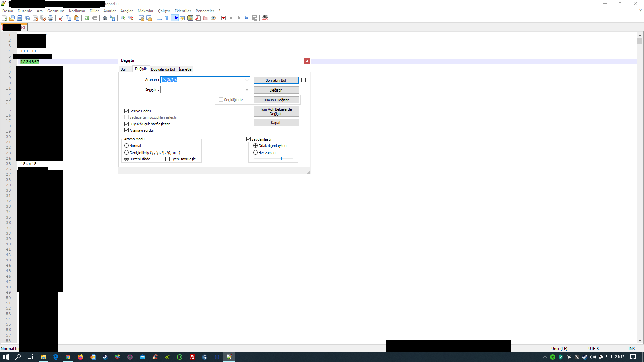This screenshot has height=362, width=644.
Task: Toggle the ABC spell check icon
Action: [x=265, y=18]
